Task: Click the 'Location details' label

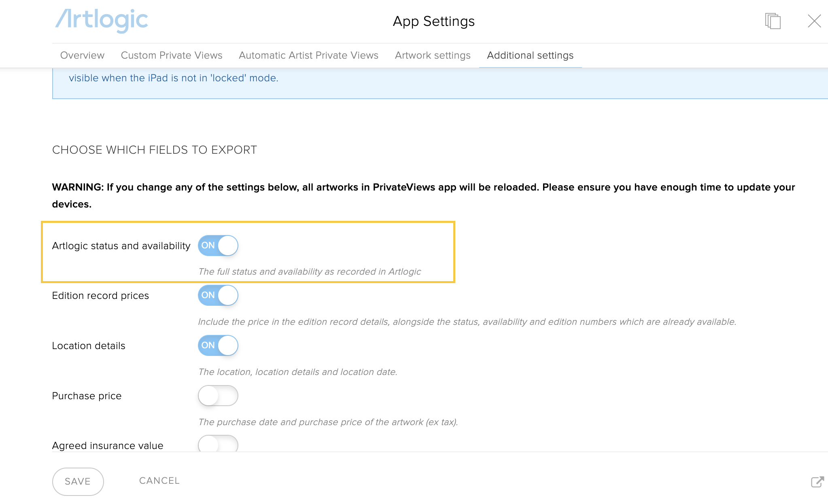Action: coord(89,346)
